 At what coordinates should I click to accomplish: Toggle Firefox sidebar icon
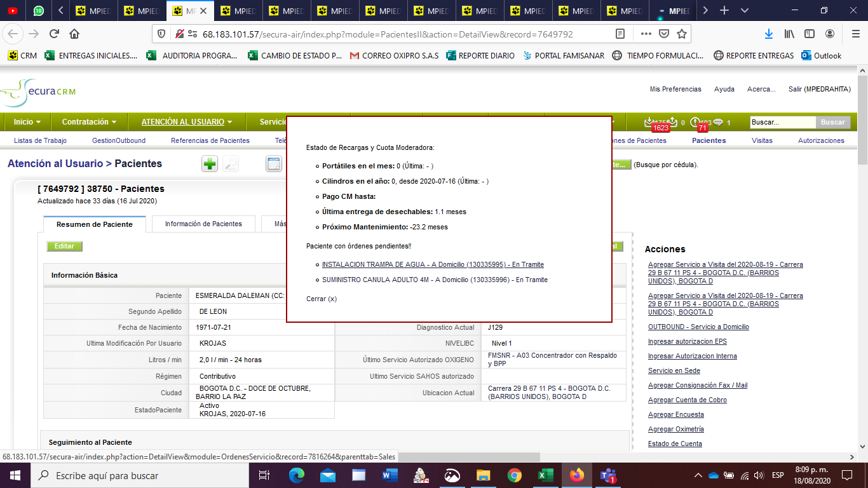pyautogui.click(x=810, y=34)
